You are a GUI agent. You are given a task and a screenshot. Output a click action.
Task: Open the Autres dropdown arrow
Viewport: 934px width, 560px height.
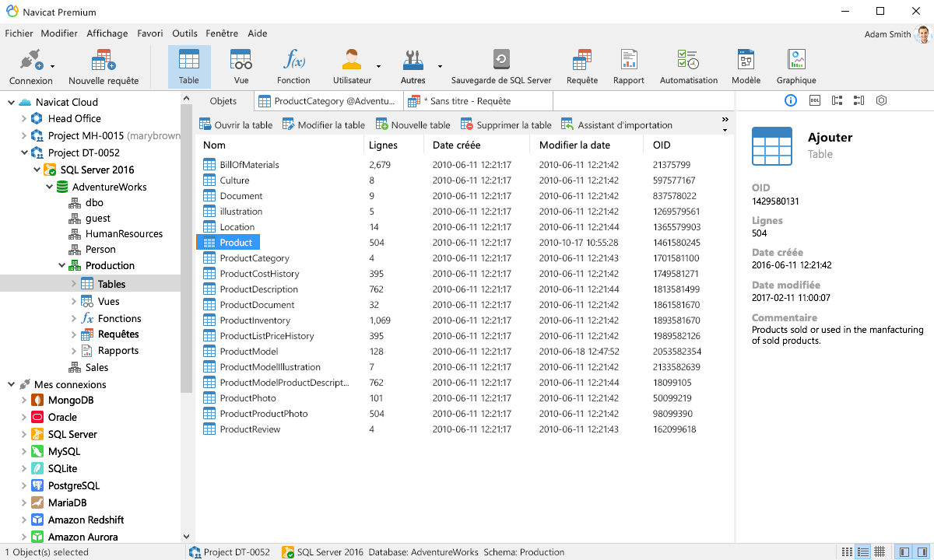click(x=440, y=67)
